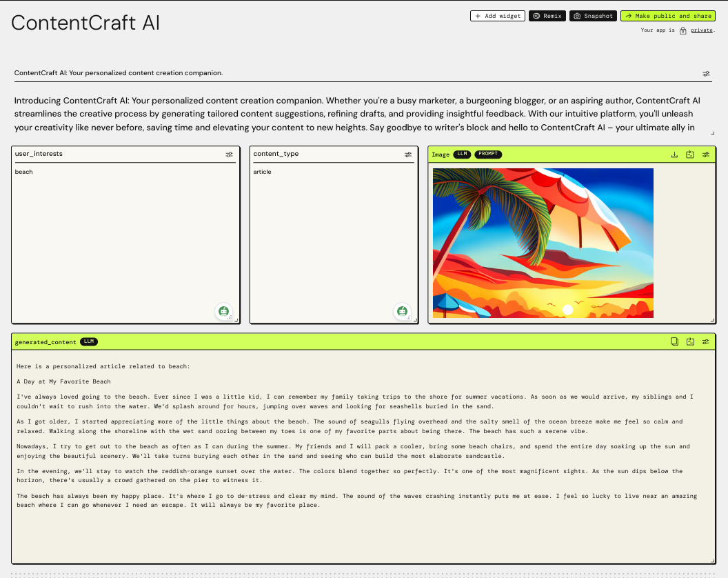Click the Image widget label

[x=441, y=155]
